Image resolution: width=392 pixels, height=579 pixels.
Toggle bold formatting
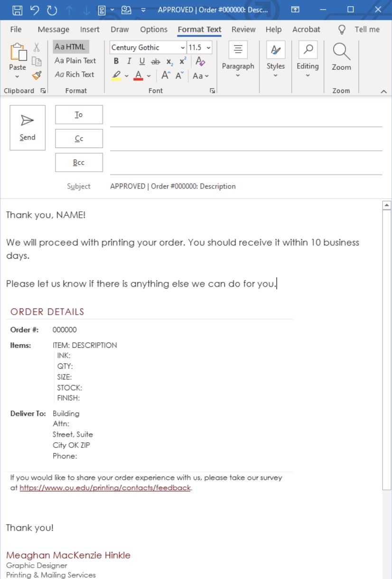click(x=116, y=61)
